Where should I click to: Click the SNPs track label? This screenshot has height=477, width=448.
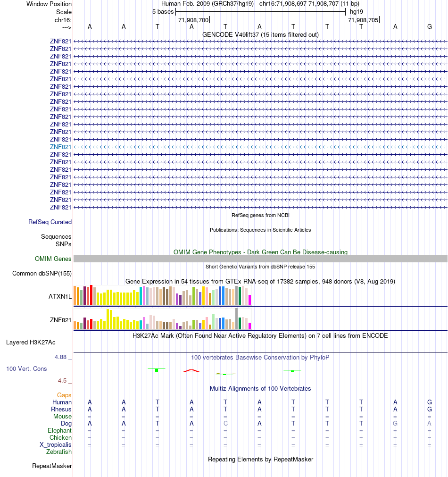pyautogui.click(x=64, y=244)
